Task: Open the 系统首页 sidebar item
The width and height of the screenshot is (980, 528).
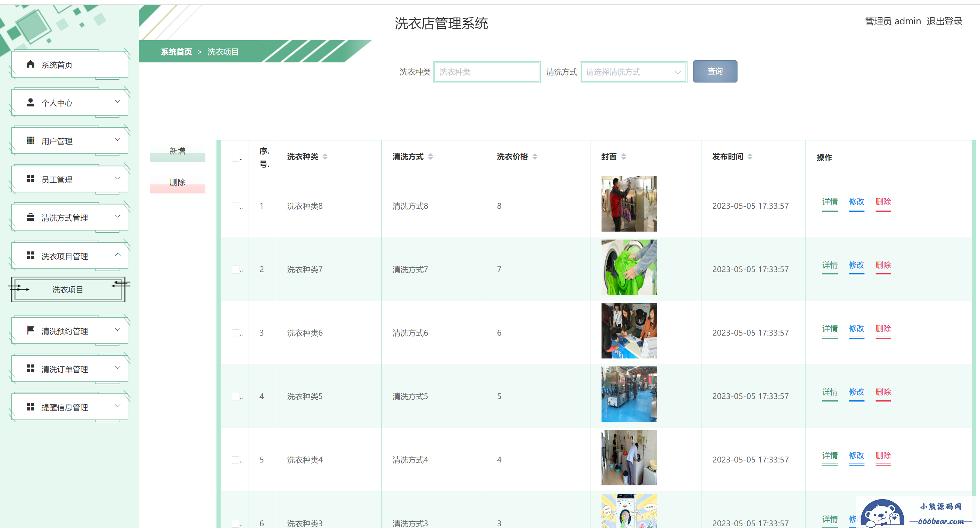Action: 70,64
